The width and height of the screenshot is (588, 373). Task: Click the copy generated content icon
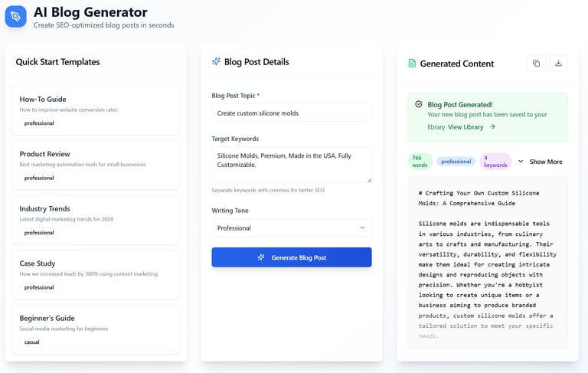(536, 64)
